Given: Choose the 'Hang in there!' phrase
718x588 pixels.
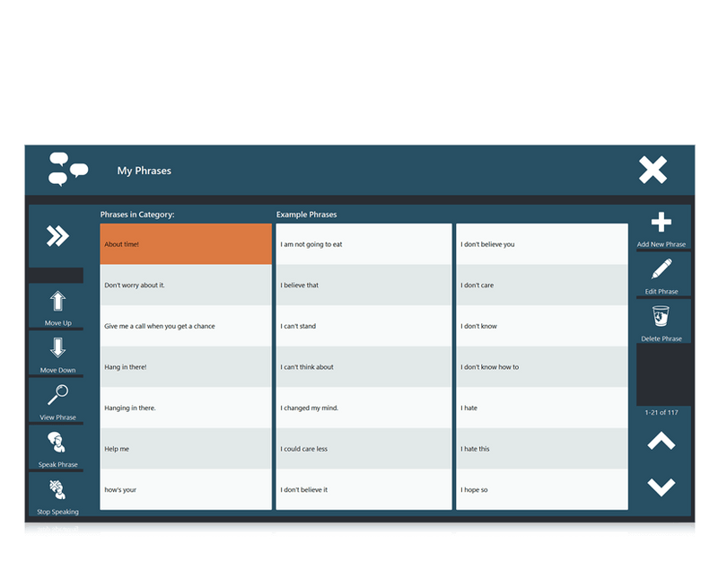Looking at the screenshot, I should point(186,367).
